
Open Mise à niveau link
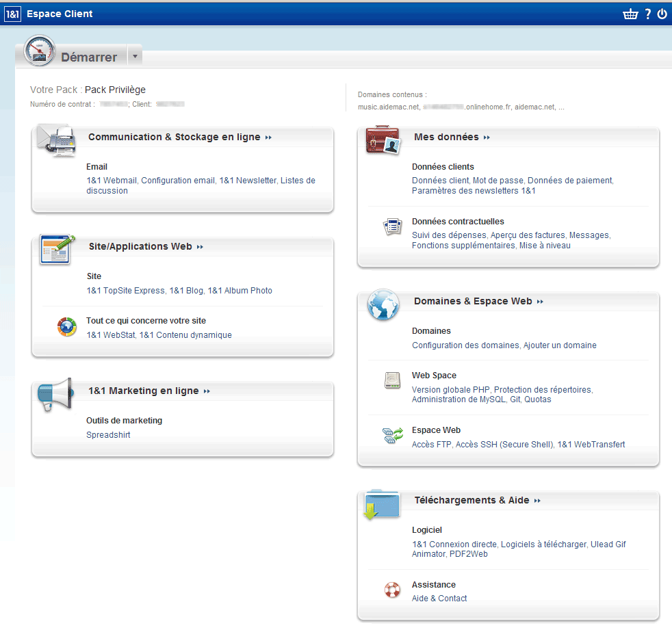(545, 246)
